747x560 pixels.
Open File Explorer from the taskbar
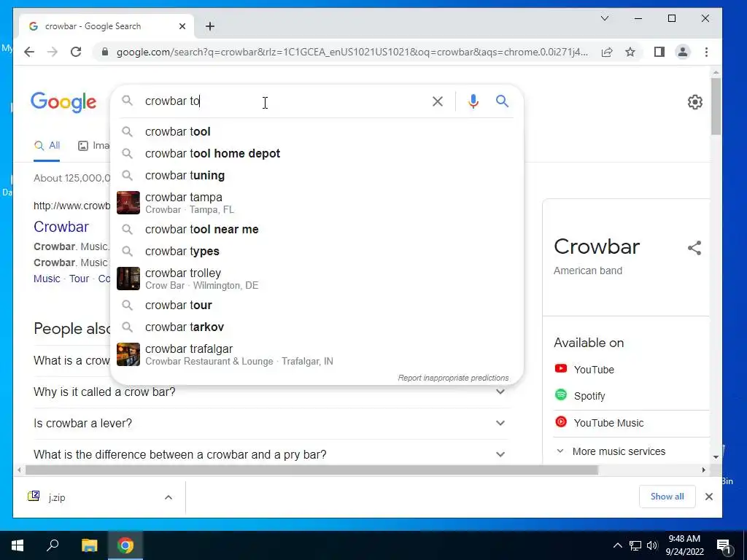click(89, 545)
